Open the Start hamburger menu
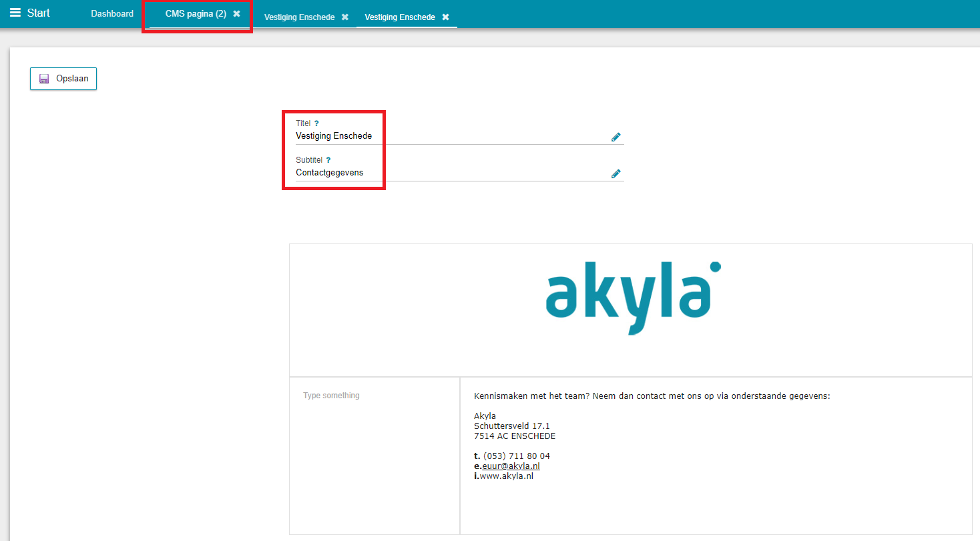The height and width of the screenshot is (541, 980). [29, 13]
